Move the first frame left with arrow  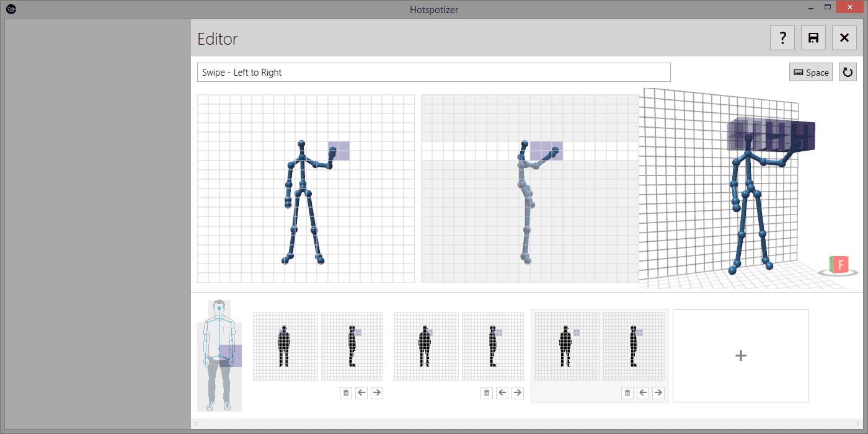(361, 392)
